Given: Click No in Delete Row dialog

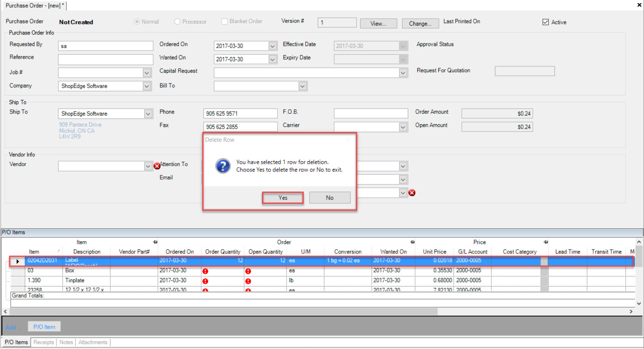Looking at the screenshot, I should (x=330, y=198).
